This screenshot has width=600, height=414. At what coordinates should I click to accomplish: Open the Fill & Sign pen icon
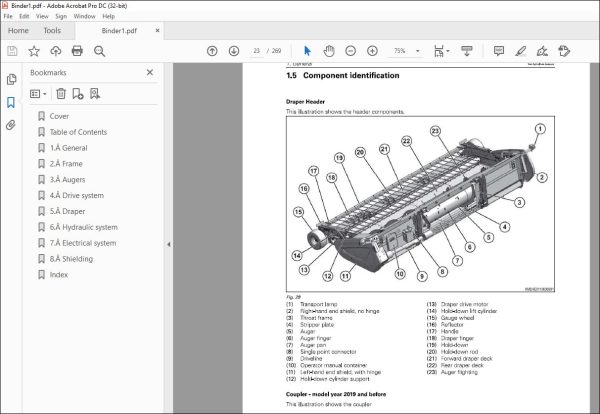click(x=542, y=51)
